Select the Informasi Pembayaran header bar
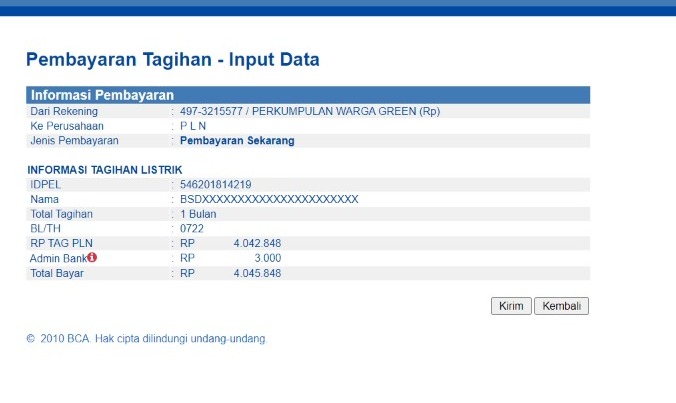This screenshot has width=676, height=403. click(308, 95)
